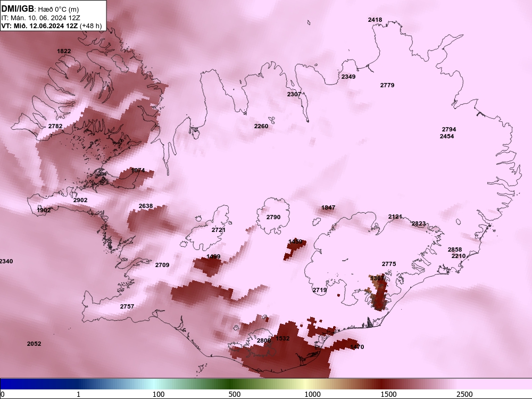
Task: Click the map value 2794
Action: pyautogui.click(x=449, y=129)
